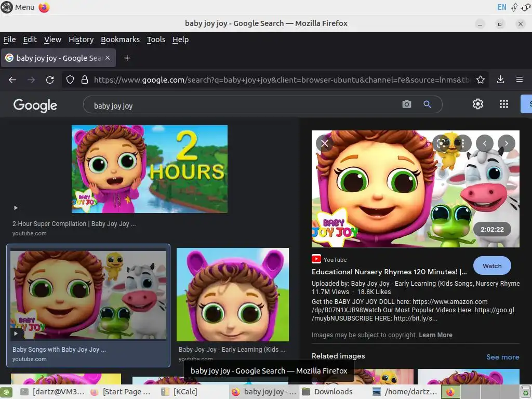Bookmark this page with star icon
Image resolution: width=532 pixels, height=399 pixels.
tap(481, 79)
